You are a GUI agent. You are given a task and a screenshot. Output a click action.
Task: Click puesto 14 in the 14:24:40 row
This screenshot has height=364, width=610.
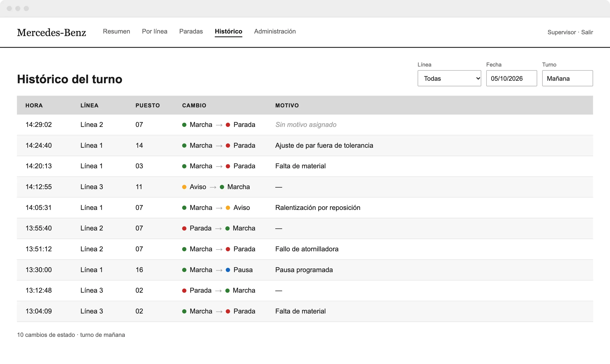pos(139,145)
